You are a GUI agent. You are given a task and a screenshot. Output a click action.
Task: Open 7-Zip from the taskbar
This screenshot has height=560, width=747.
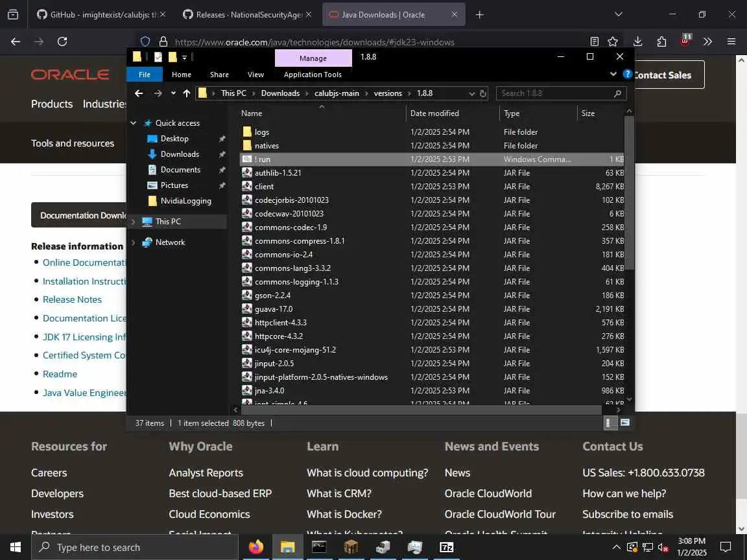(446, 547)
